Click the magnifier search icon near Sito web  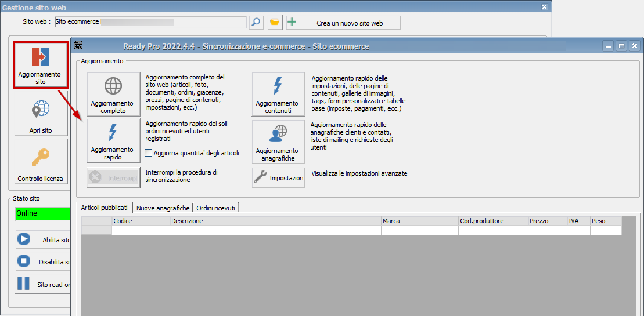256,23
